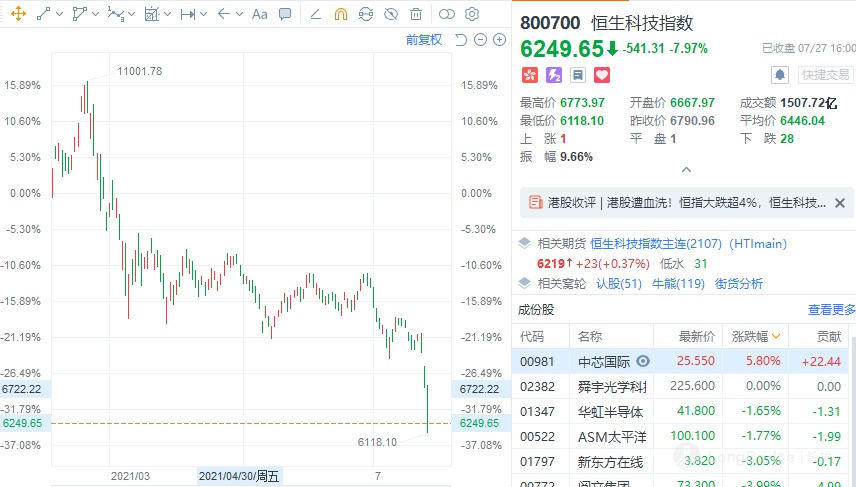Open the 牛熊(119) category
The height and width of the screenshot is (487, 856).
click(679, 283)
